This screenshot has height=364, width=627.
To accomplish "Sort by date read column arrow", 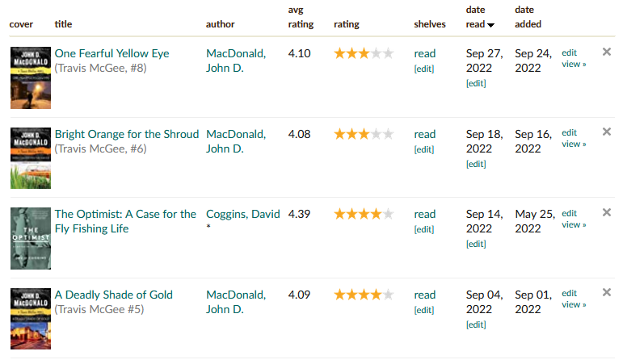I will (490, 25).
